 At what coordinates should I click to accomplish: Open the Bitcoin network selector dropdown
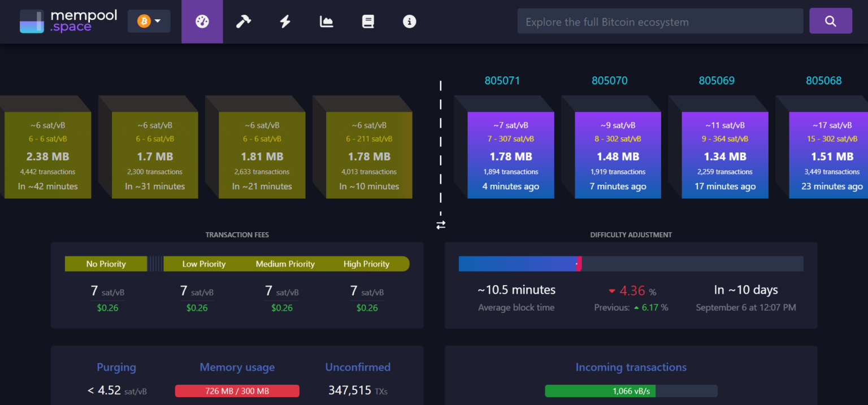point(149,20)
